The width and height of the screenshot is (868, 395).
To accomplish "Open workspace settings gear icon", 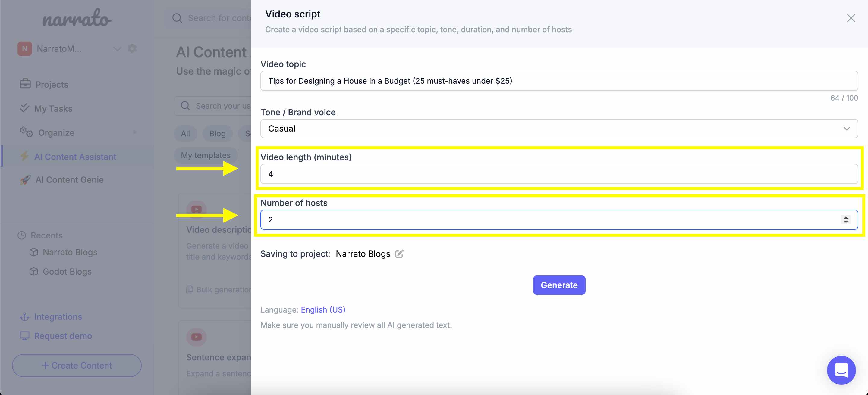I will coord(132,48).
